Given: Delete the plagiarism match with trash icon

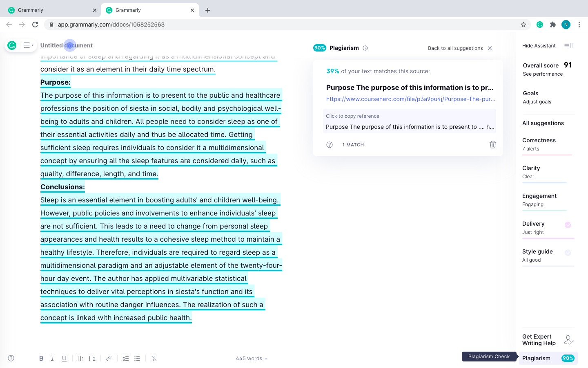Looking at the screenshot, I should (492, 144).
